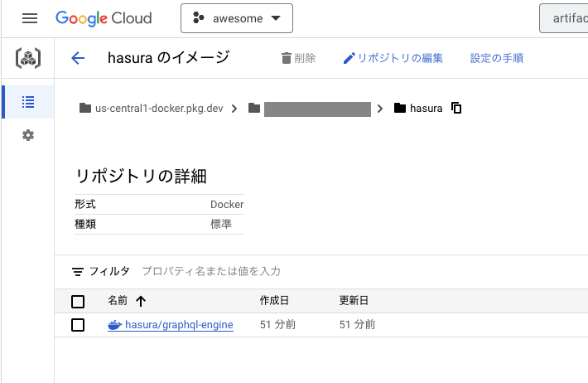
Task: Focus the filter input プロパティ名または値を入力
Action: click(x=211, y=271)
